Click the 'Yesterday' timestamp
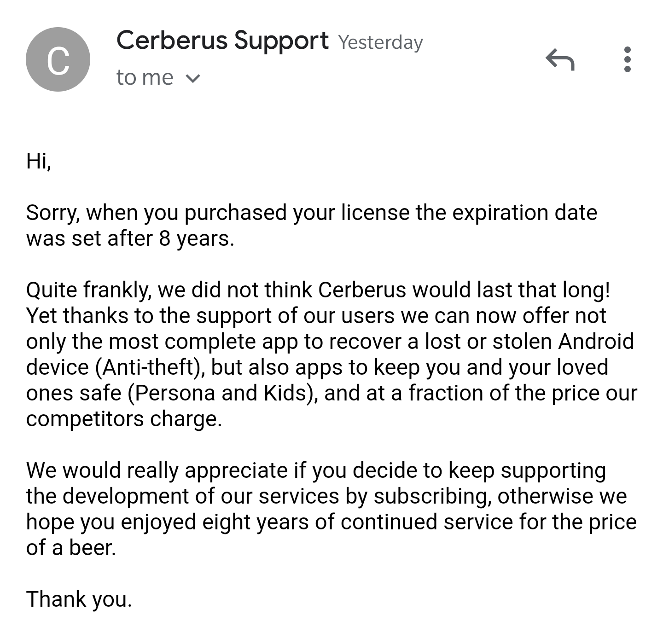Screen dimensions: 663x644 381,42
